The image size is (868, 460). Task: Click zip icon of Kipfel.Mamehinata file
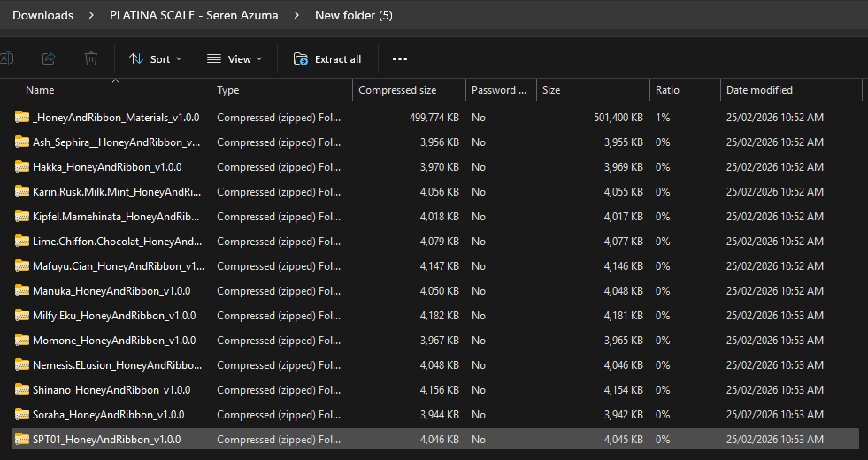[22, 217]
